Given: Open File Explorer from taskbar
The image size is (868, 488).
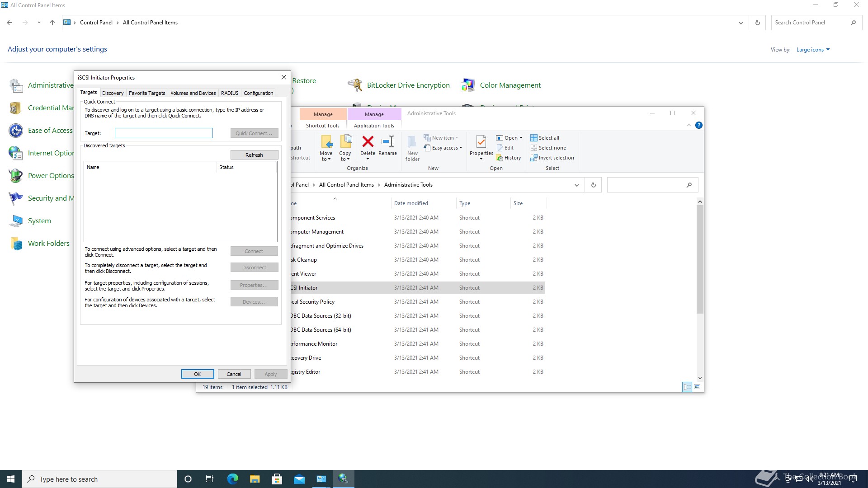Looking at the screenshot, I should point(255,479).
